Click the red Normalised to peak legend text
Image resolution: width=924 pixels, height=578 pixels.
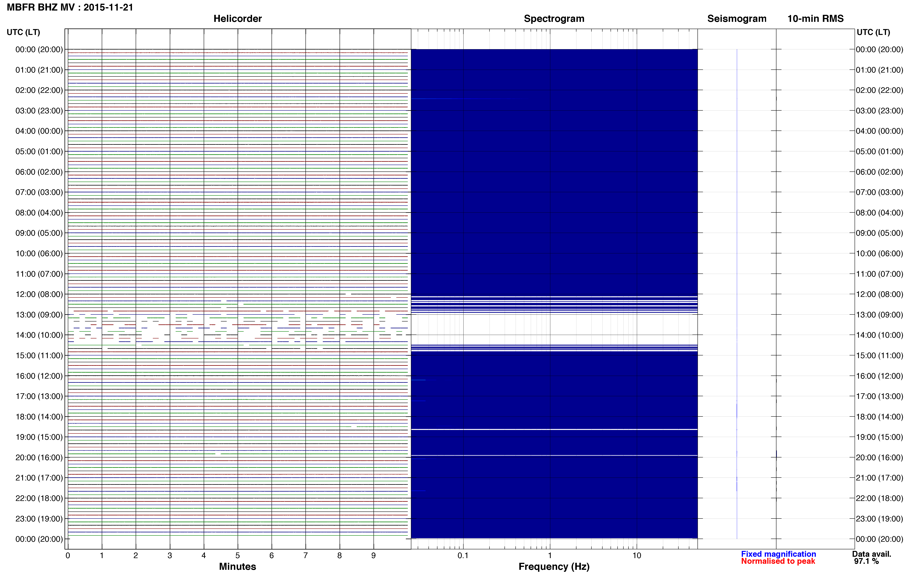(x=778, y=562)
